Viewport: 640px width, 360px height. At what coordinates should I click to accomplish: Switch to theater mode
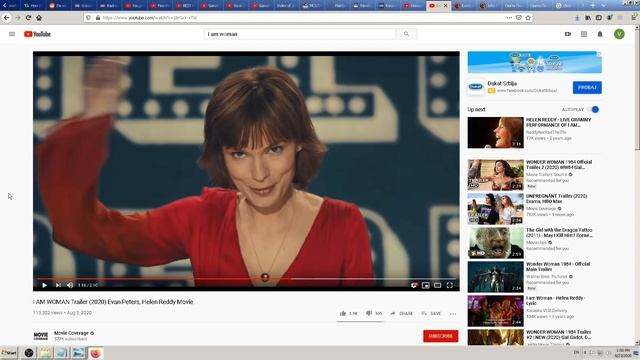coord(437,285)
